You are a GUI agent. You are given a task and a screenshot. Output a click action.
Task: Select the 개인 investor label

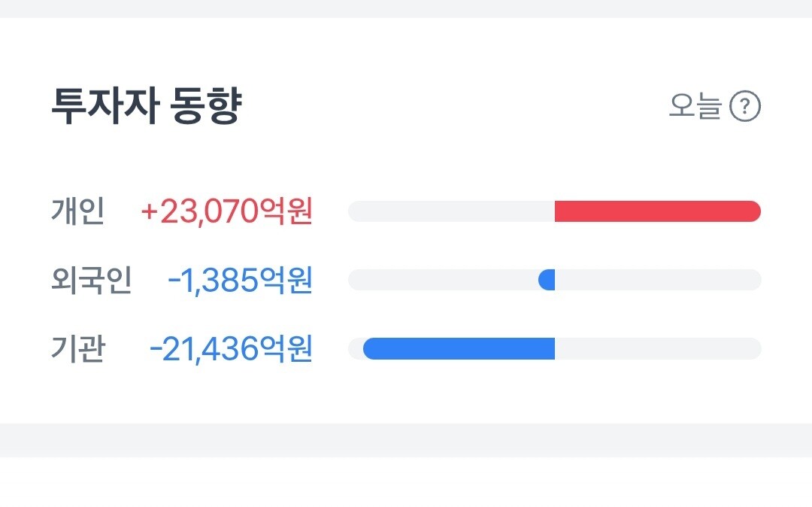pyautogui.click(x=77, y=211)
